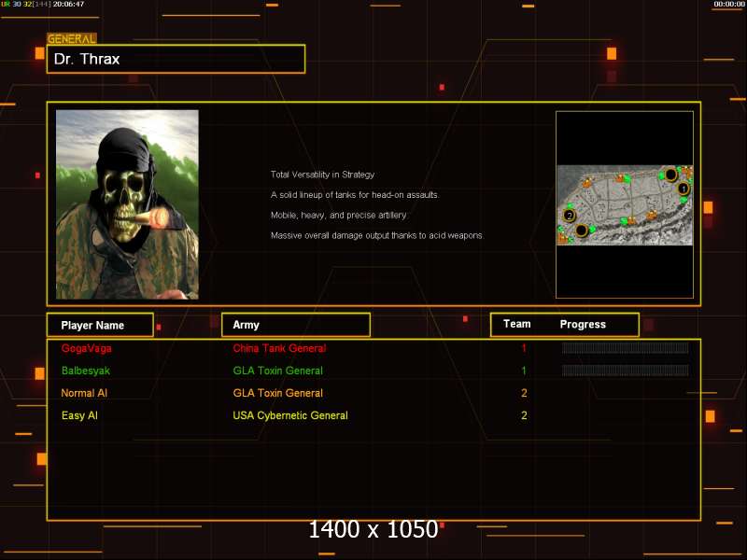Click the Dr. Thrax general name box
The width and height of the screenshot is (747, 560).
[176, 59]
